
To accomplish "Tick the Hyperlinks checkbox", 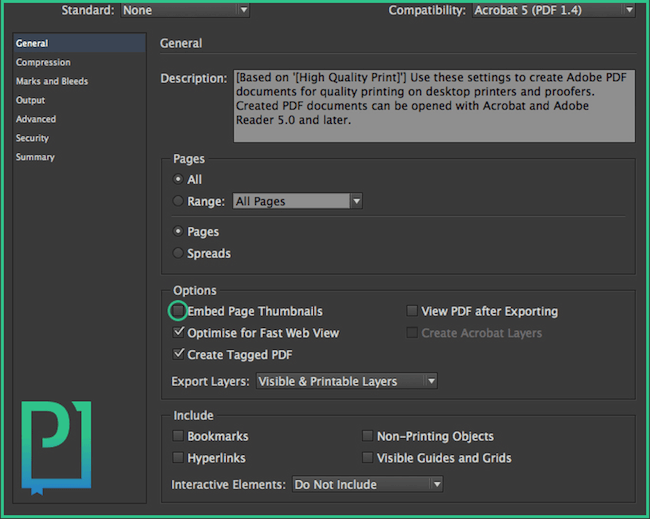I will [178, 457].
